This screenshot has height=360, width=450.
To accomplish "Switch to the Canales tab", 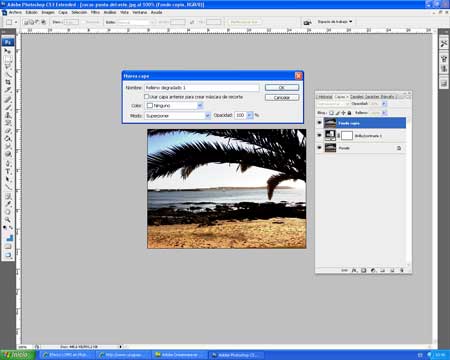I will pos(356,97).
